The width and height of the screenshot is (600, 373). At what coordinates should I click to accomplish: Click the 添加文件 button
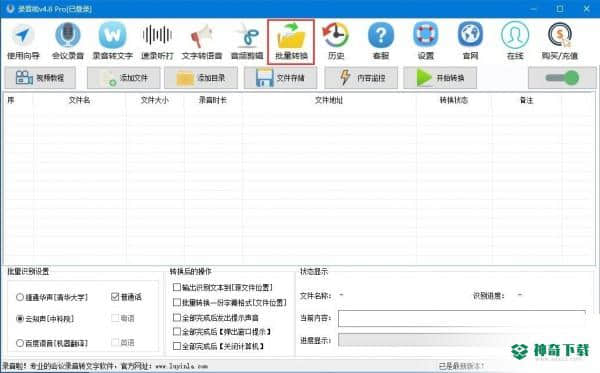(x=123, y=78)
